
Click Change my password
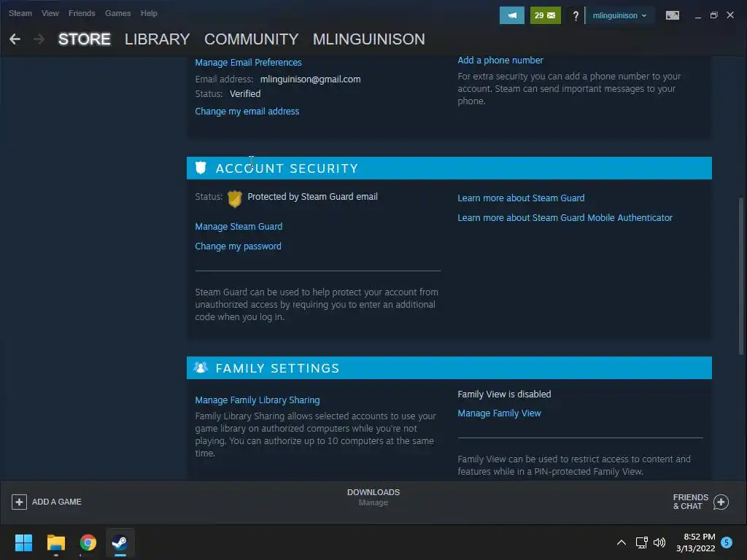(239, 246)
